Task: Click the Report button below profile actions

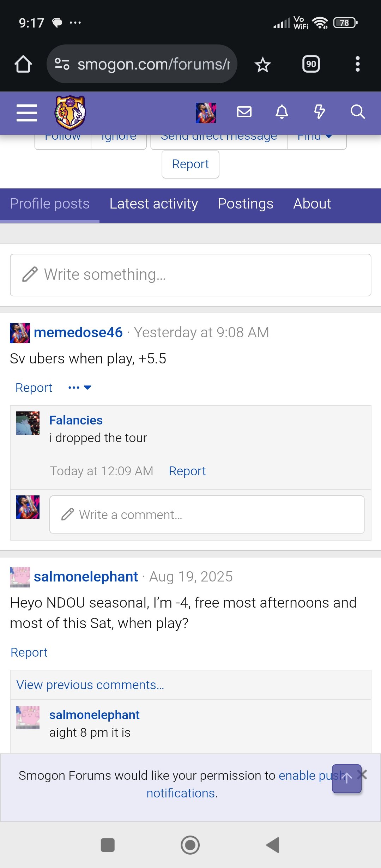Action: (190, 164)
